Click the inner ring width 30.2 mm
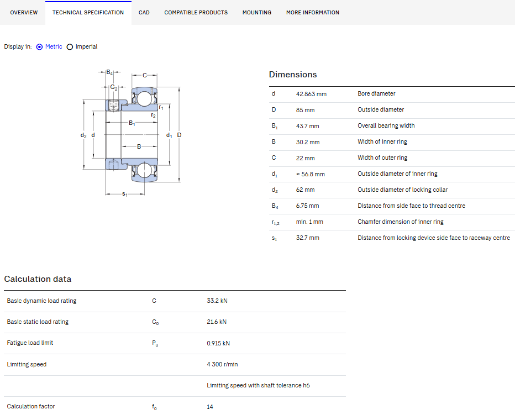This screenshot has height=420, width=515. point(307,142)
